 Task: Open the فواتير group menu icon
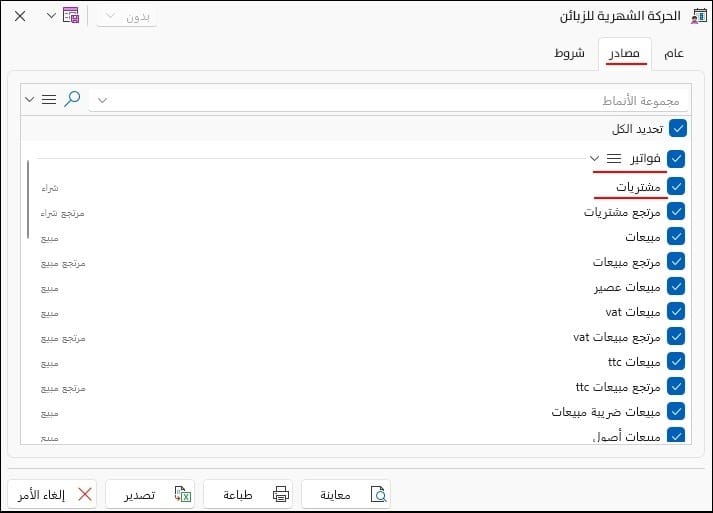(x=614, y=158)
